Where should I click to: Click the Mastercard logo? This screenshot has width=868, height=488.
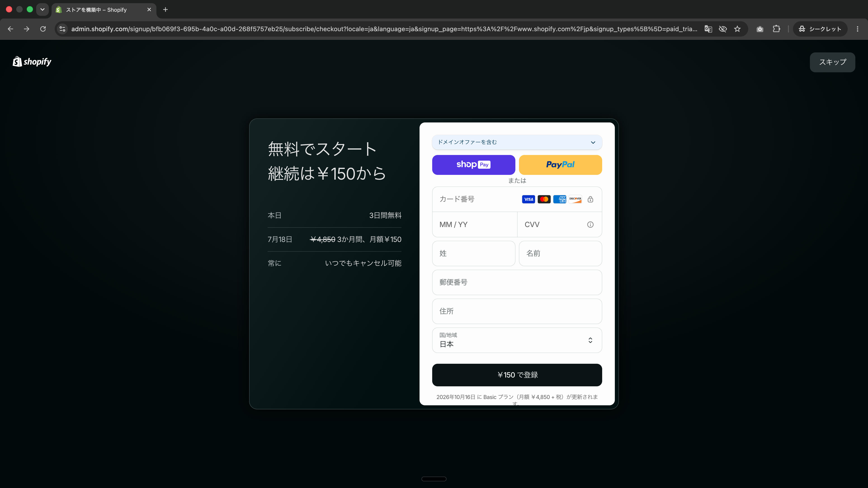point(544,199)
